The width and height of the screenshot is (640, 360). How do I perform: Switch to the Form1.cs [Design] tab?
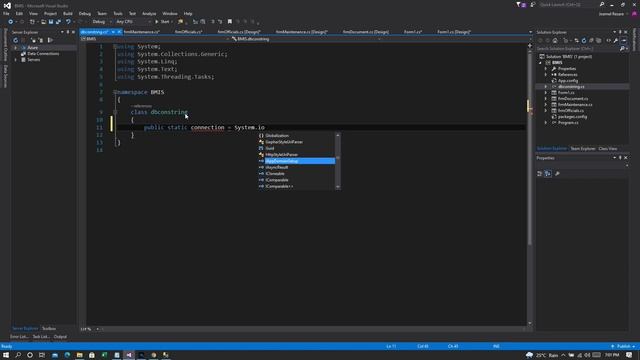[x=454, y=32]
